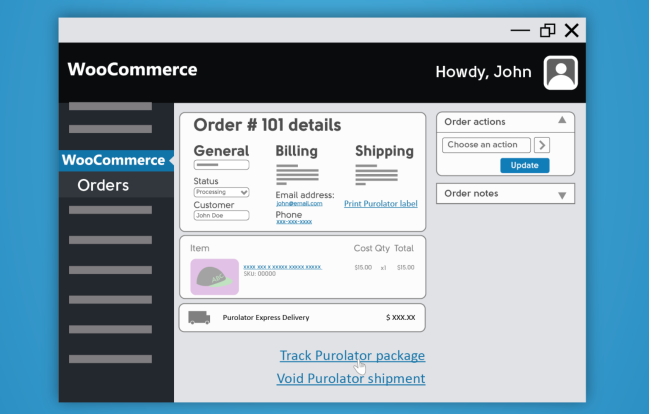
Task: Click the Howdy, John greeting
Action: coord(483,72)
